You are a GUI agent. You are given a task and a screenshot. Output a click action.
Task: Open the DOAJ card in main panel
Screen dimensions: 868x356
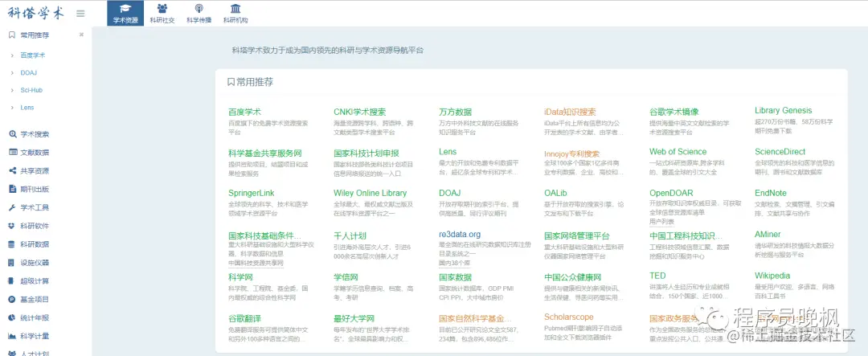(x=449, y=193)
